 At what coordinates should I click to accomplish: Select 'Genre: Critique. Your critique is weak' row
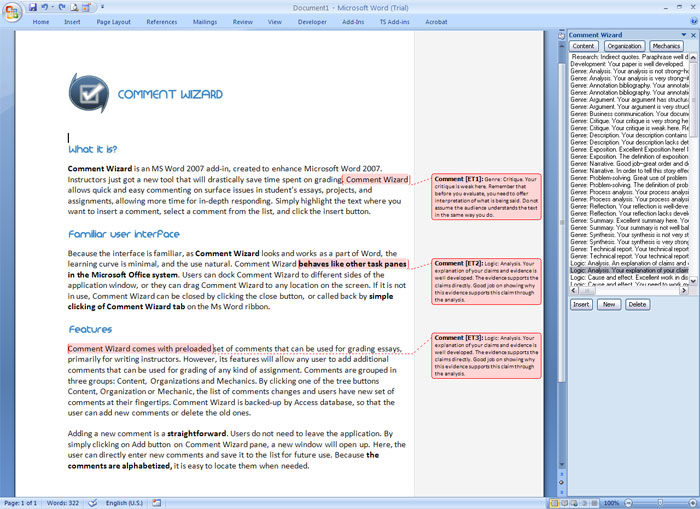click(x=629, y=128)
